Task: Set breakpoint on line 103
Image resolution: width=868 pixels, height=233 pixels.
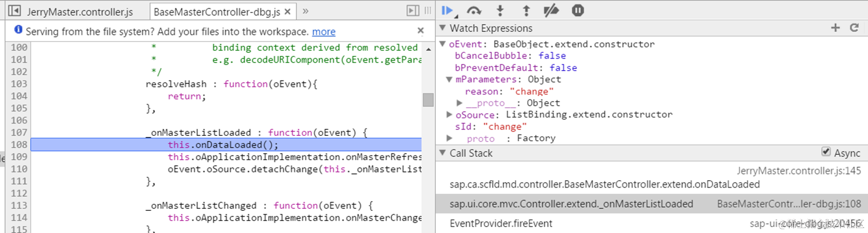Action: coord(18,84)
